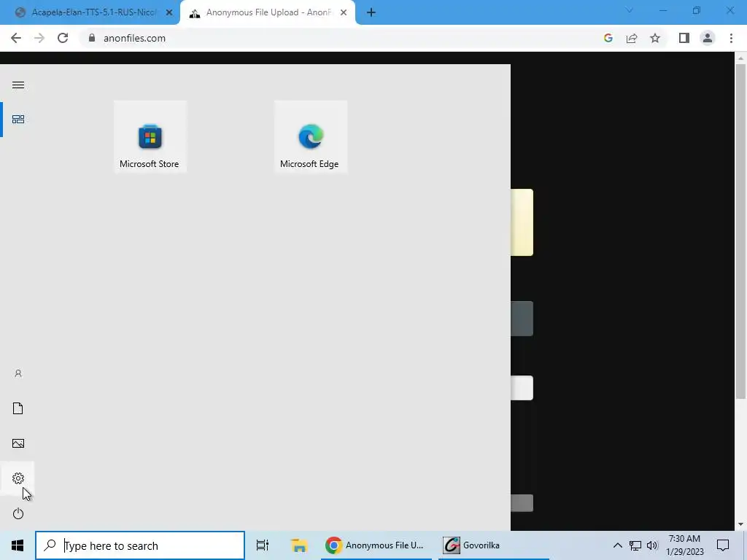Open the network status tray icon
This screenshot has width=747, height=560.
pos(635,545)
